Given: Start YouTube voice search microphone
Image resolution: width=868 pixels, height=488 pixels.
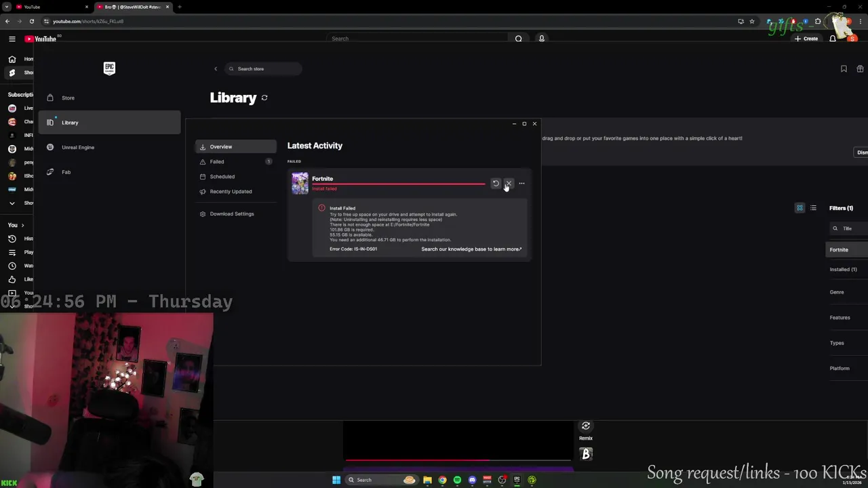Looking at the screenshot, I should click(x=541, y=39).
